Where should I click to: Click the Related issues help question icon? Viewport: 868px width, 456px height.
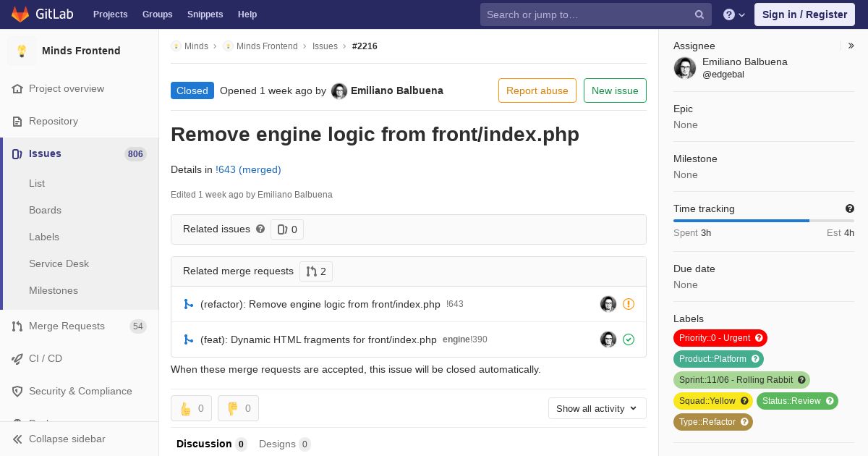coord(260,229)
